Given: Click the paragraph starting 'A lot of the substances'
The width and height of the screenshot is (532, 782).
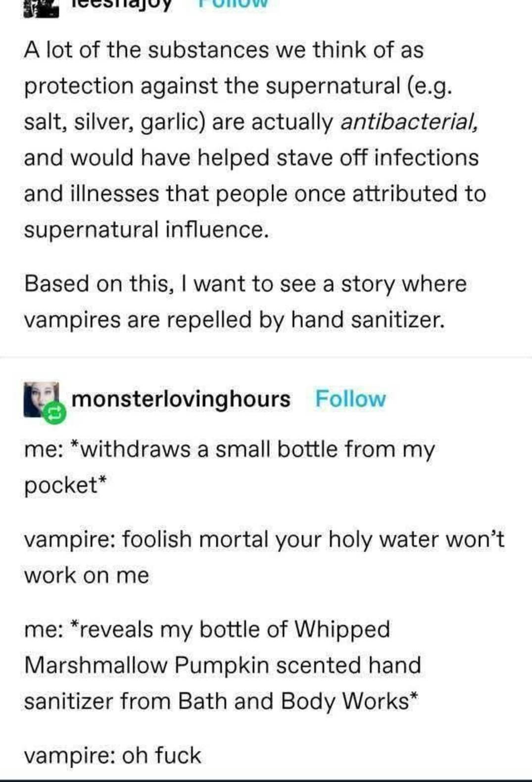Looking at the screenshot, I should (x=255, y=140).
